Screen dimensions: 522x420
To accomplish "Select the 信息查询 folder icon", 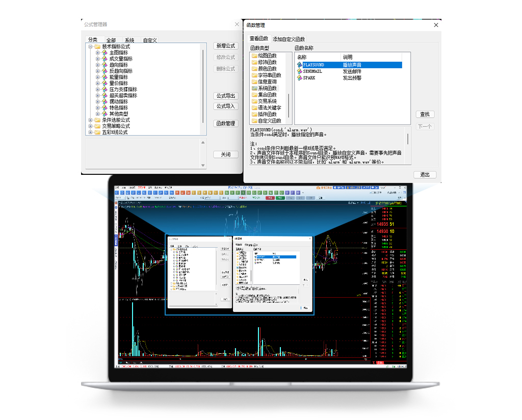I will pyautogui.click(x=254, y=82).
